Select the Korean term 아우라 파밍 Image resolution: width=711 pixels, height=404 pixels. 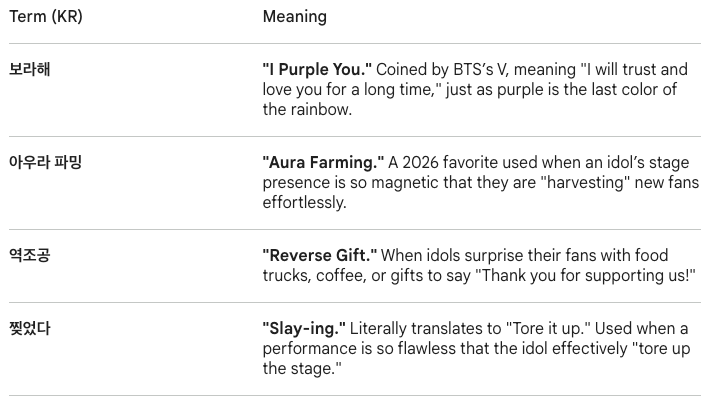tap(45, 162)
